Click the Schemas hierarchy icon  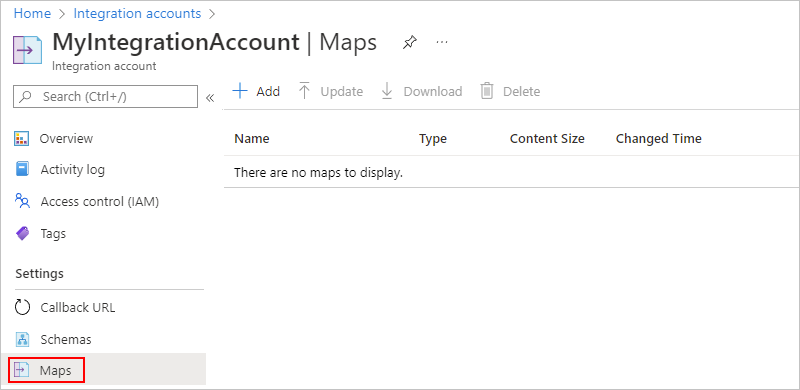point(22,339)
